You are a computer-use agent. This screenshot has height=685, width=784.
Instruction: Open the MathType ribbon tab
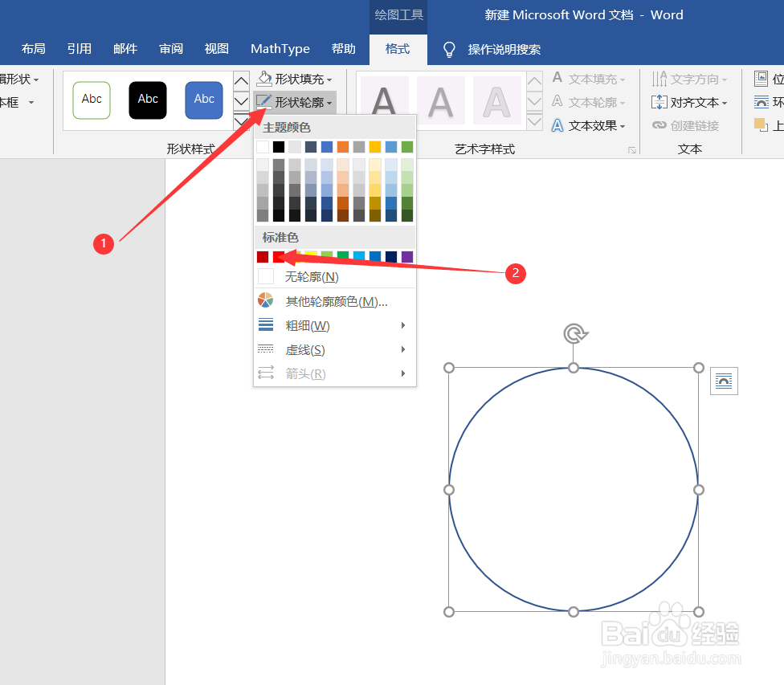(280, 49)
